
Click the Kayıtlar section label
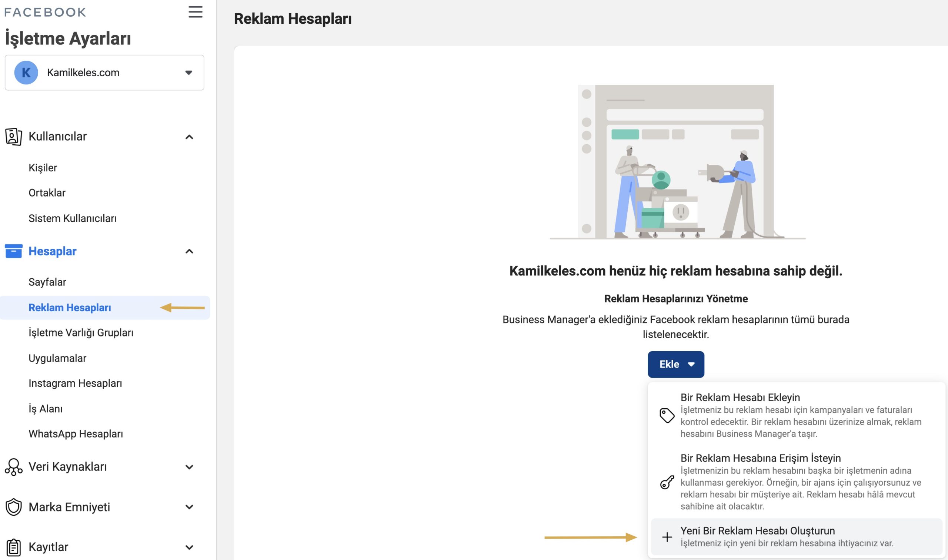point(48,547)
